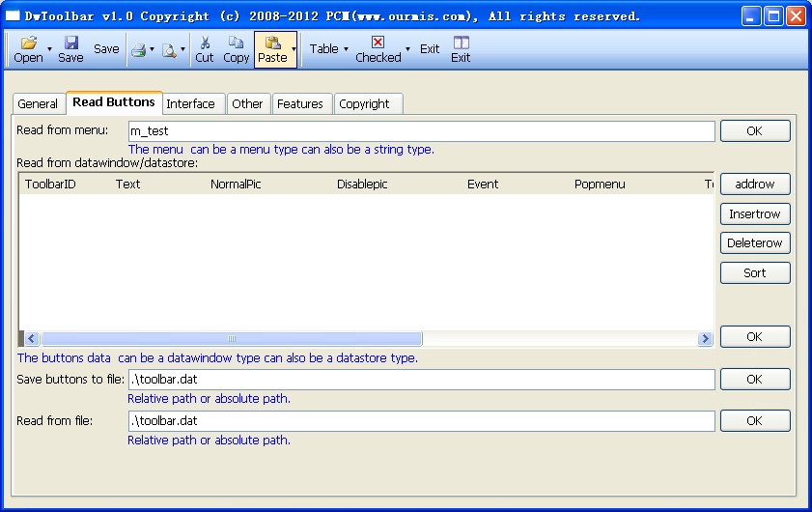Image resolution: width=812 pixels, height=512 pixels.
Task: Select the Read Buttons tab
Action: coord(114,102)
